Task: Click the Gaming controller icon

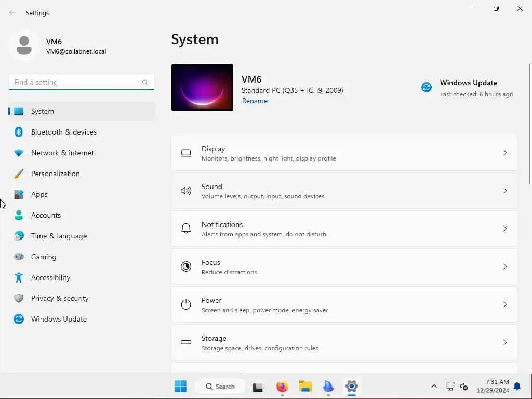Action: [x=19, y=257]
